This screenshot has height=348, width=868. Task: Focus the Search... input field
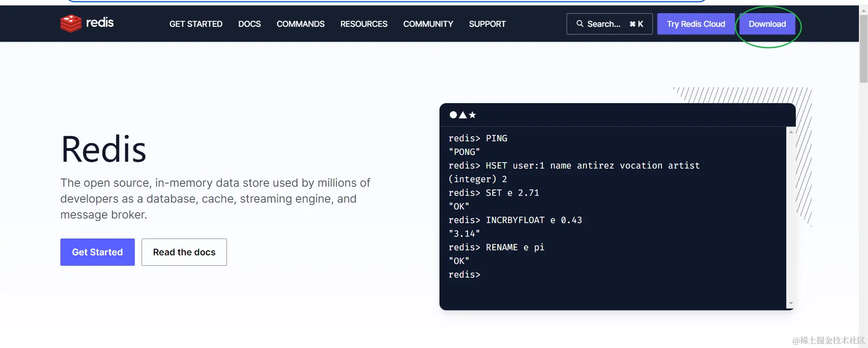(609, 24)
